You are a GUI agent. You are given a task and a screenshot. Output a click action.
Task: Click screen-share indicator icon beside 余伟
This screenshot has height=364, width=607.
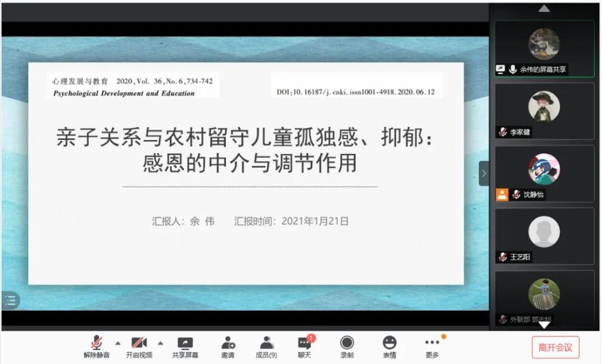click(500, 69)
